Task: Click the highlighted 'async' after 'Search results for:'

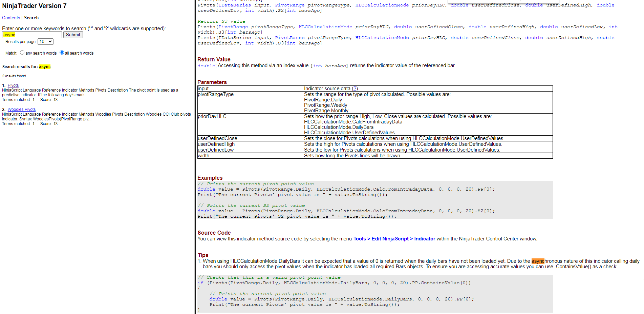Action: pyautogui.click(x=45, y=67)
